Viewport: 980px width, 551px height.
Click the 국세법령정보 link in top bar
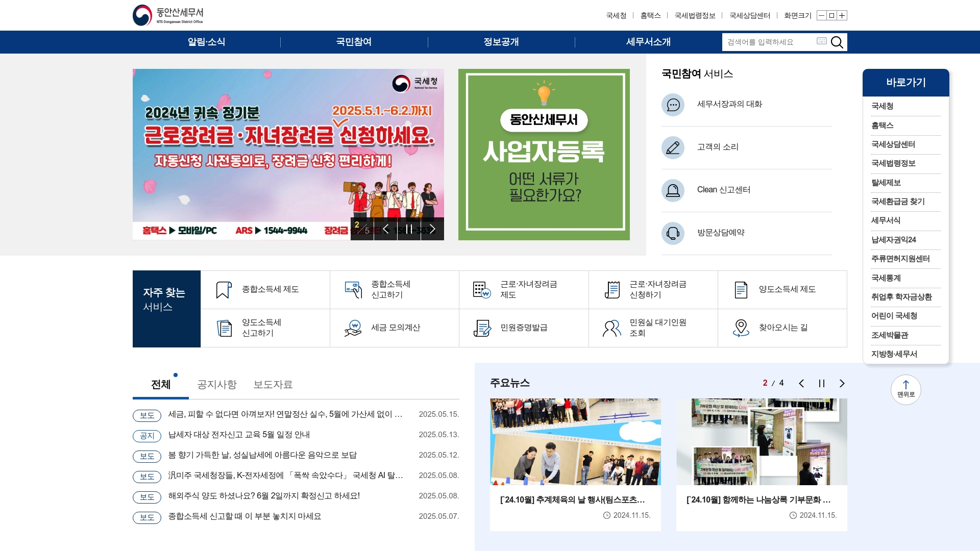click(x=695, y=16)
